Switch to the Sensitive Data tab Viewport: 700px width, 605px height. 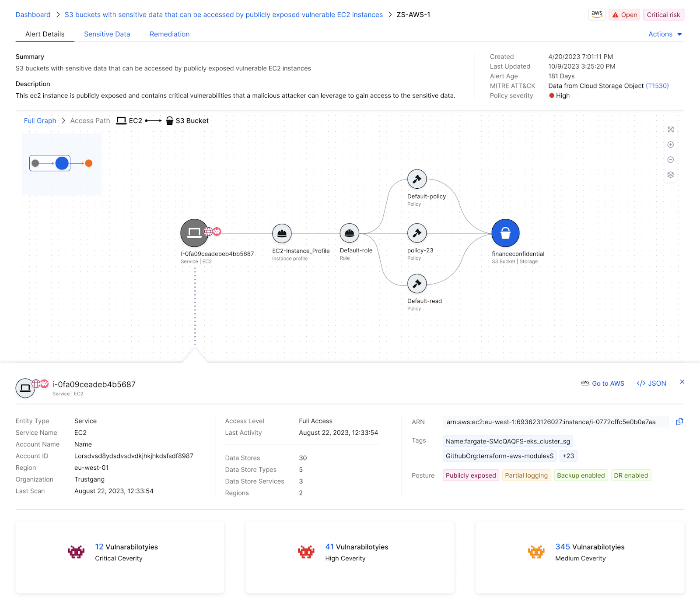pyautogui.click(x=107, y=34)
